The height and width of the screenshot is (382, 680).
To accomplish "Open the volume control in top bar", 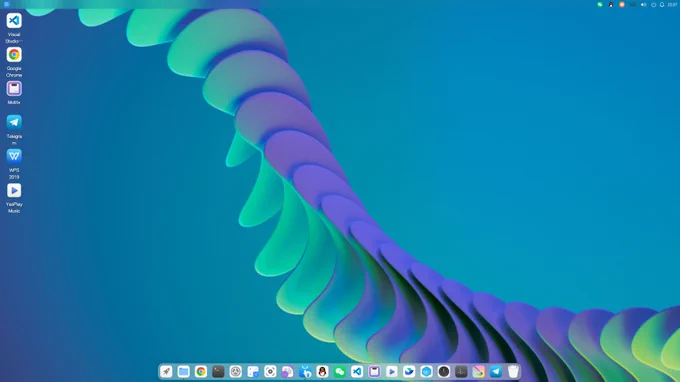I will 644,5.
